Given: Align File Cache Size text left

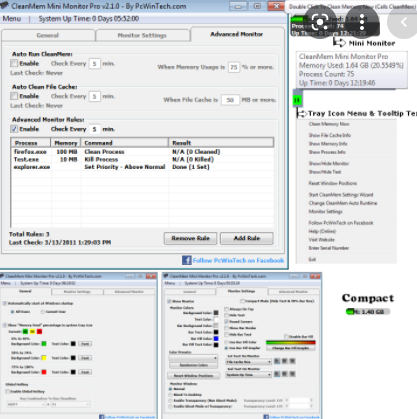Looking at the screenshot, I should pos(277,361).
